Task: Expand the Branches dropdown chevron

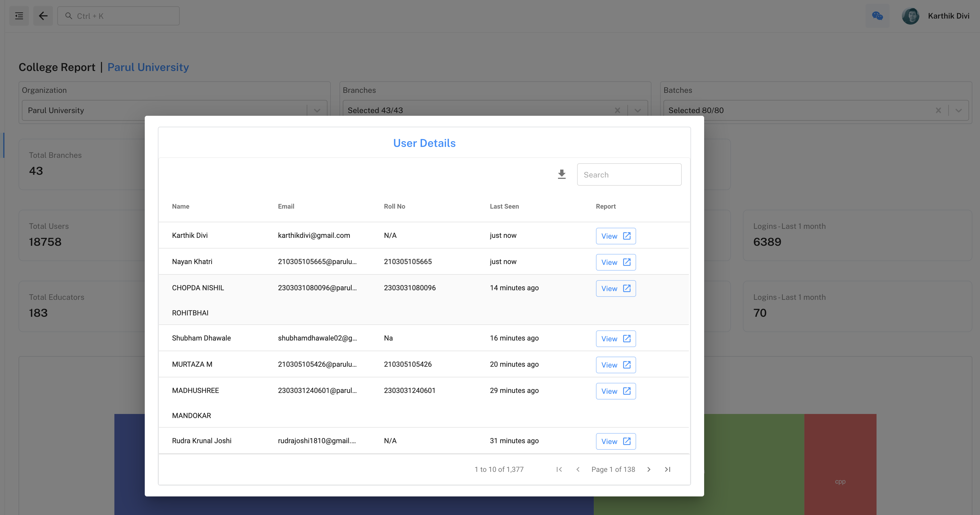Action: coord(637,110)
